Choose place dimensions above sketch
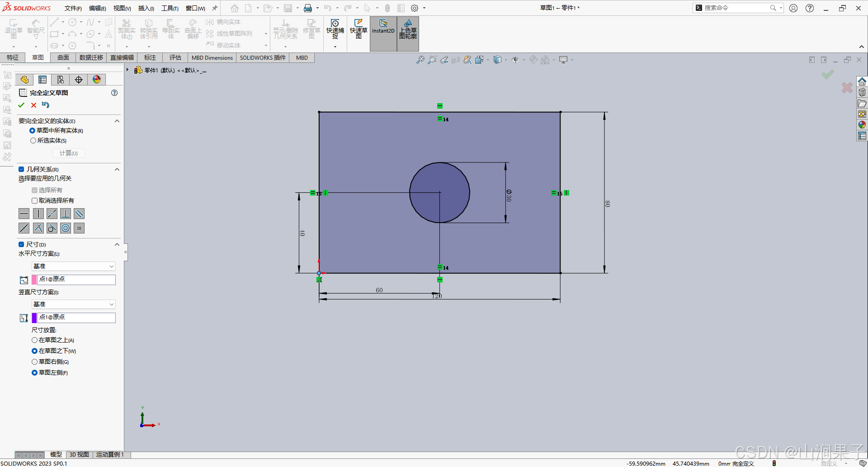The width and height of the screenshot is (868, 467). (x=34, y=340)
